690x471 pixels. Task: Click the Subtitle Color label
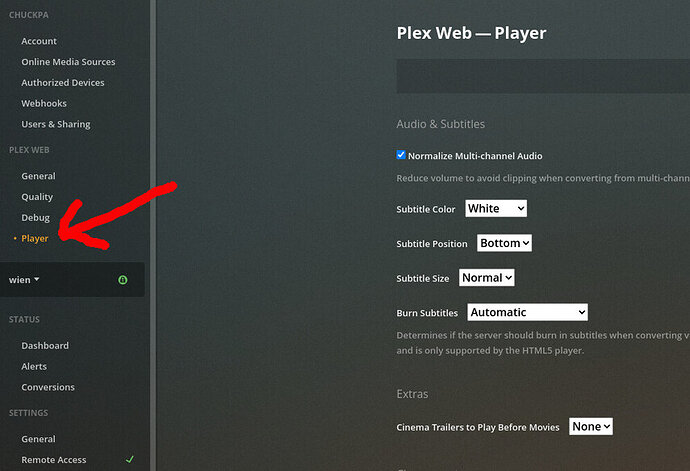(426, 209)
